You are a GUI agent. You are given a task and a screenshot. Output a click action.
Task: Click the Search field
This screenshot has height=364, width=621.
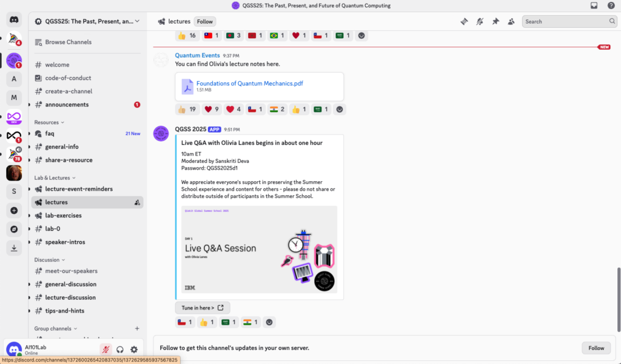pyautogui.click(x=569, y=21)
